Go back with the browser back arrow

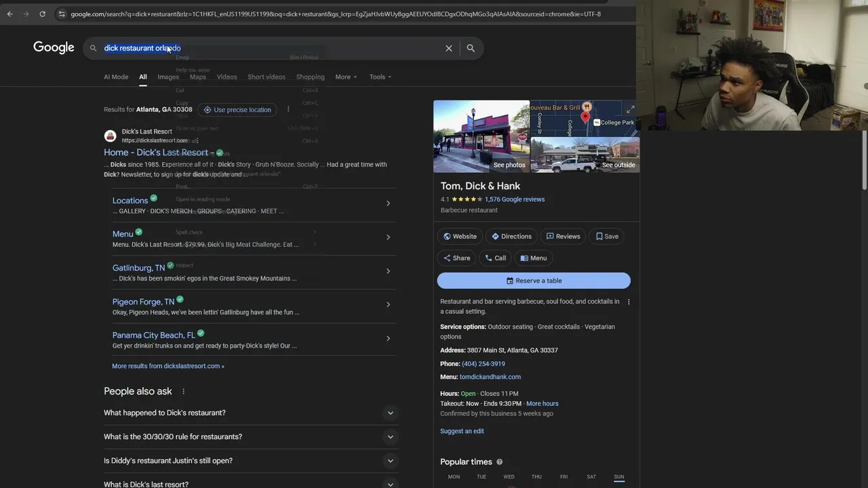tap(9, 14)
